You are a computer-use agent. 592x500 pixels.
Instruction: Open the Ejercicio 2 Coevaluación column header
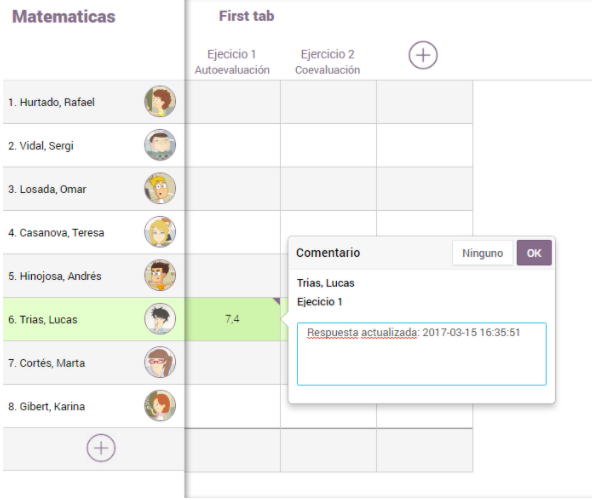327,62
